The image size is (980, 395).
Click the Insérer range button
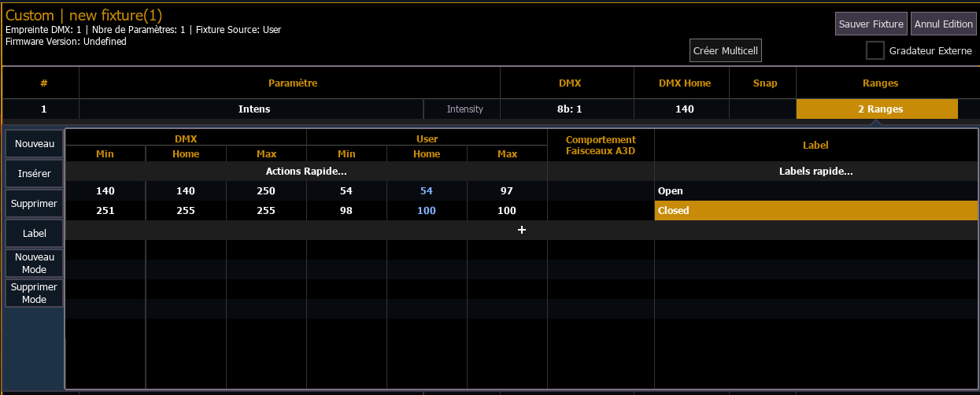coord(35,174)
